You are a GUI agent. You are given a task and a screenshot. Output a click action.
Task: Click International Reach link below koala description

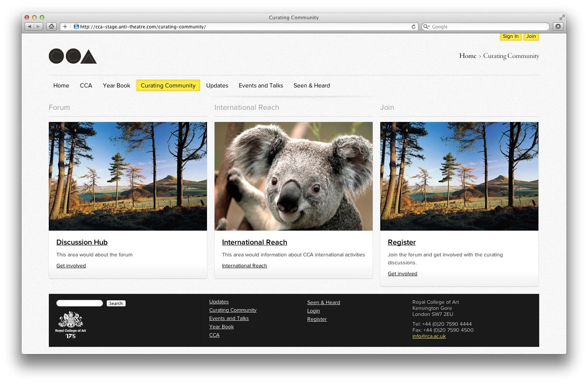tap(244, 266)
